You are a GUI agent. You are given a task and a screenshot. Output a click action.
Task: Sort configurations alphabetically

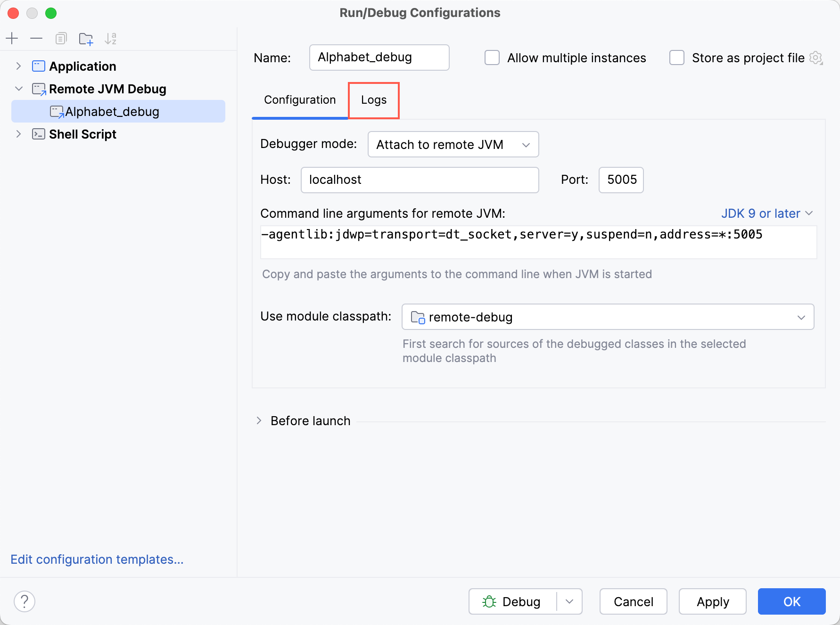coord(111,38)
